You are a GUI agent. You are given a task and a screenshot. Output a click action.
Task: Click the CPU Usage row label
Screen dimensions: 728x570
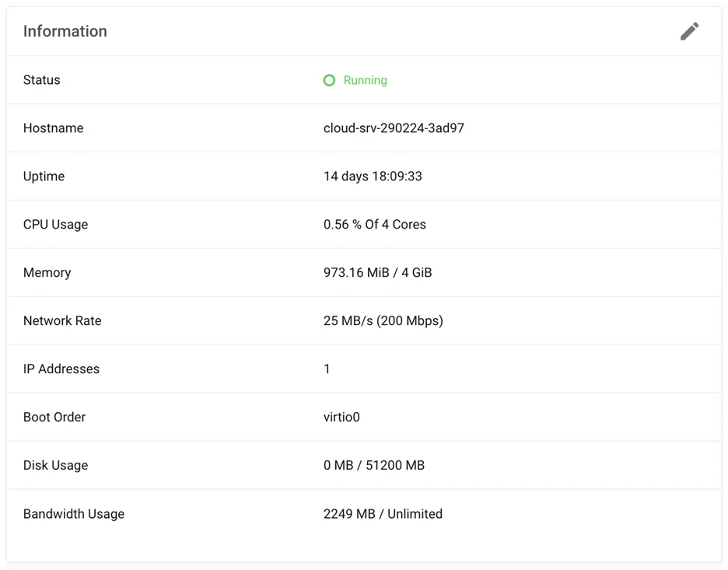tap(55, 225)
